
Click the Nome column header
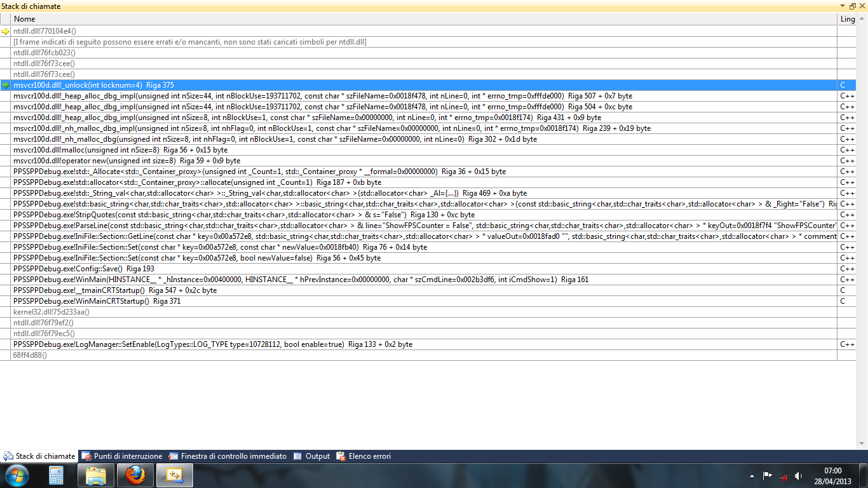point(424,19)
